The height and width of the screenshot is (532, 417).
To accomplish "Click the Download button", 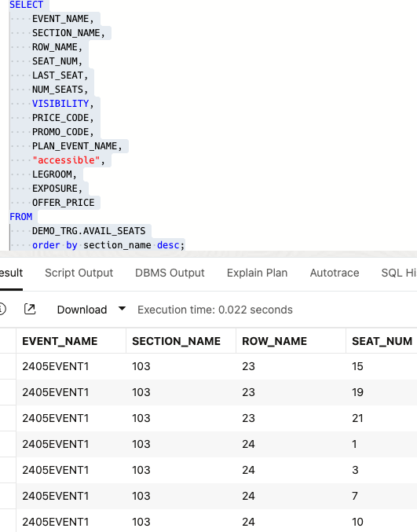I will click(x=82, y=310).
